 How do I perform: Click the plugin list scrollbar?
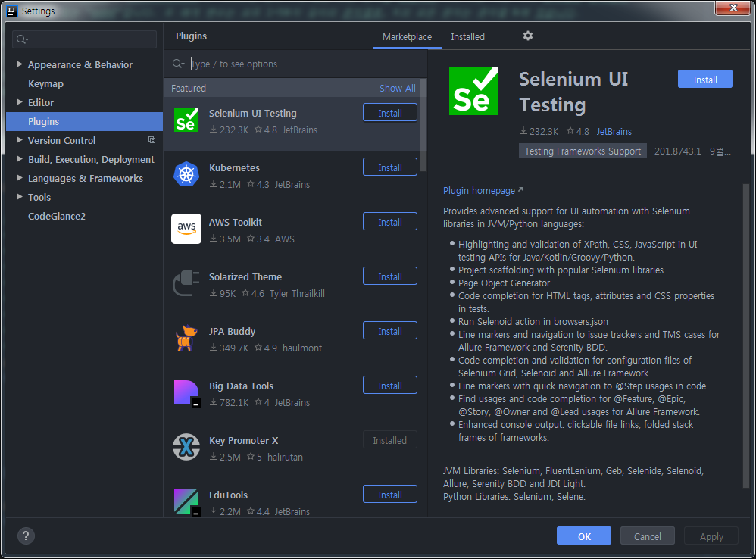tap(423, 125)
